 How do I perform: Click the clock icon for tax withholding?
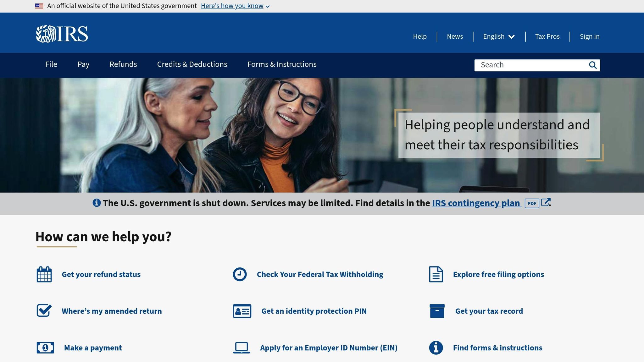click(240, 274)
